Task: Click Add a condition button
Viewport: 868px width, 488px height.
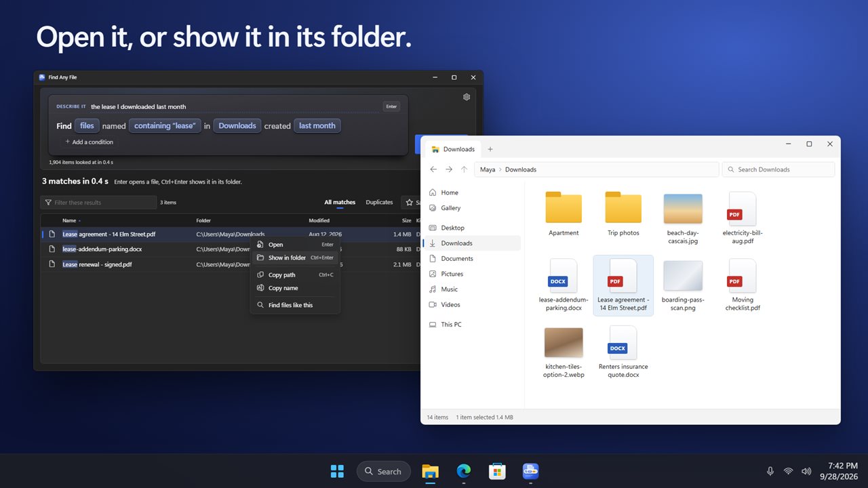Action: 89,142
